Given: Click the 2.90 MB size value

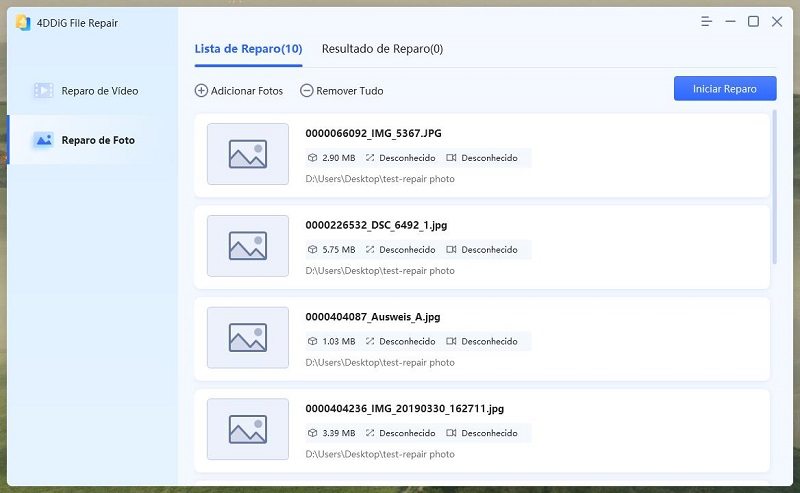Looking at the screenshot, I should (x=339, y=158).
